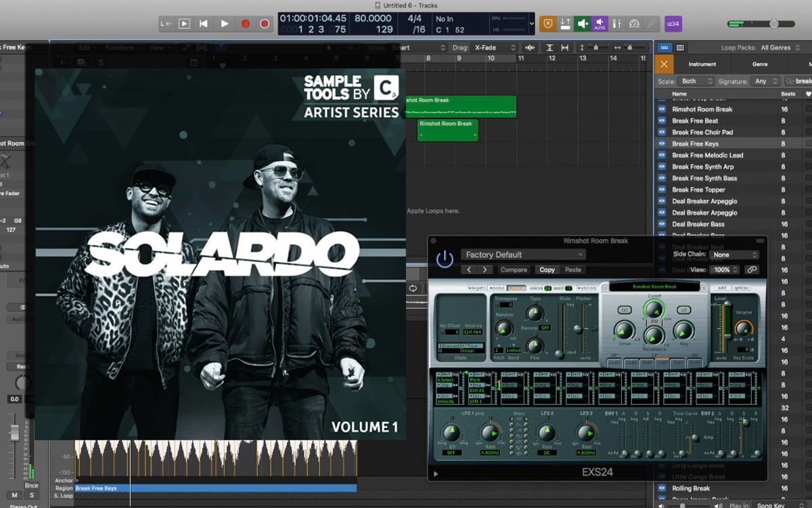Click the Solardo Volume 1 artwork
Image resolution: width=812 pixels, height=508 pixels.
coord(221,254)
